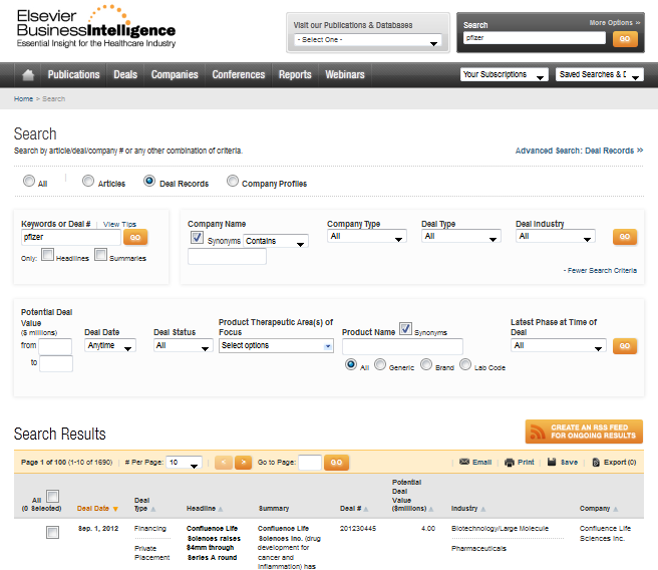This screenshot has height=570, width=658.
Task: Select the Brand product radio button
Action: (426, 364)
